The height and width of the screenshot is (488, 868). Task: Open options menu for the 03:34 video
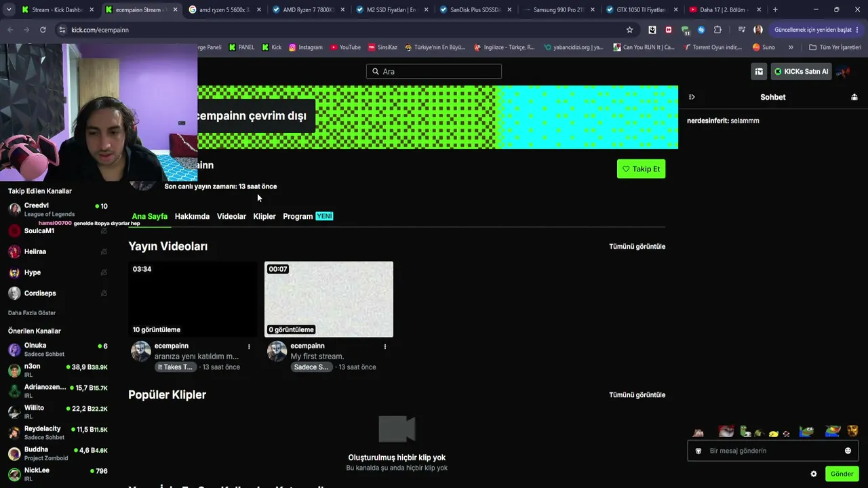(x=249, y=346)
